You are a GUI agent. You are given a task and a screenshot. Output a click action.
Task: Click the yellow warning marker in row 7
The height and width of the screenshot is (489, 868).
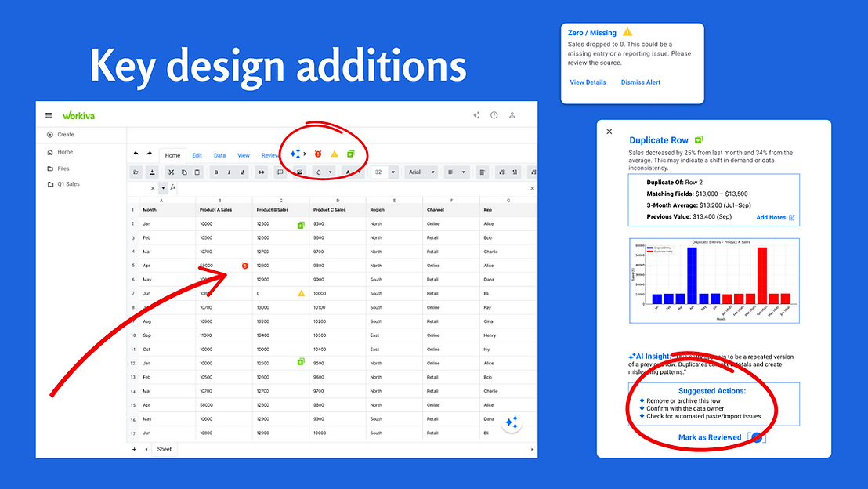click(x=301, y=294)
